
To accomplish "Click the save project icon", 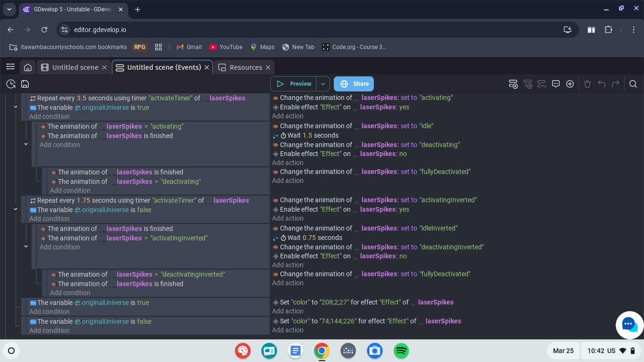I will pyautogui.click(x=25, y=84).
